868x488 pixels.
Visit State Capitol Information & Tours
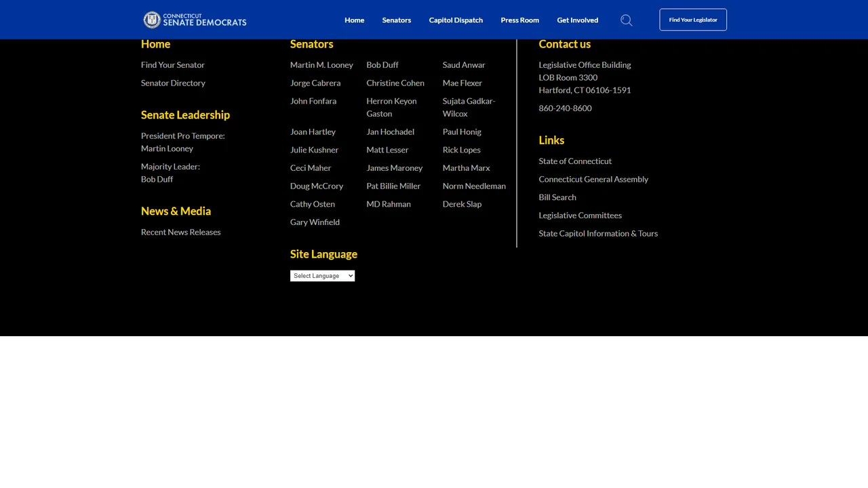point(598,233)
